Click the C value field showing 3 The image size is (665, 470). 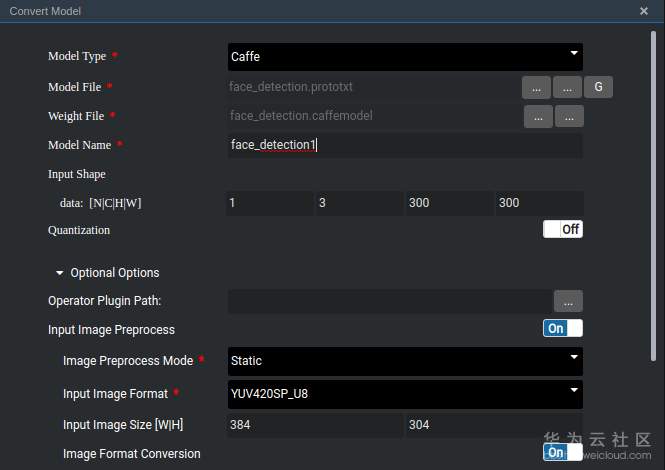pos(359,203)
